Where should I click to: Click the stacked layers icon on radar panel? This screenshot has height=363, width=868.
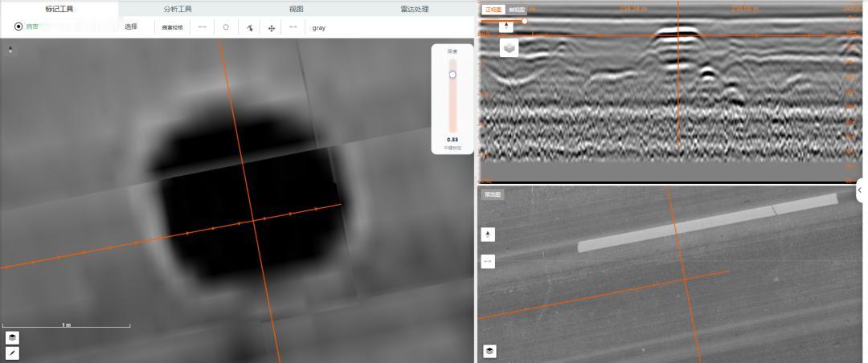[510, 47]
